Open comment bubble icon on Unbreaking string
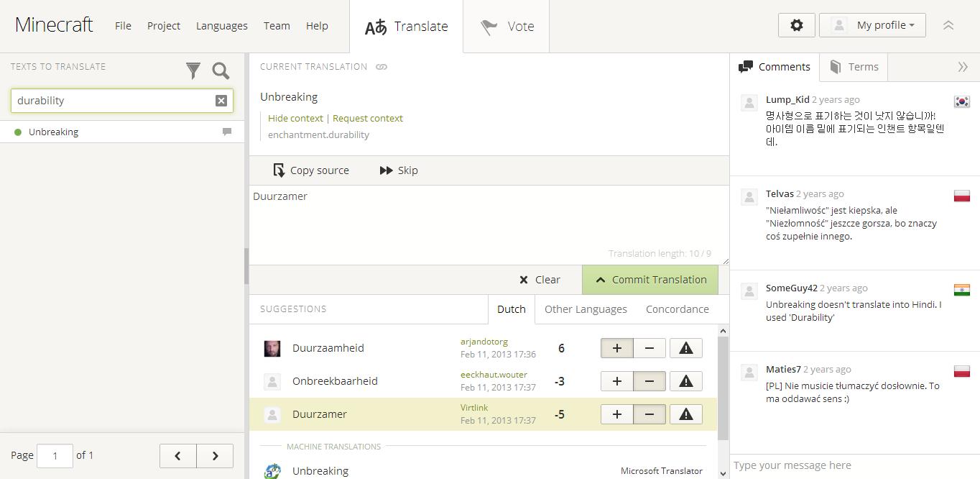Viewport: 980px width, 479px height. coord(227,132)
